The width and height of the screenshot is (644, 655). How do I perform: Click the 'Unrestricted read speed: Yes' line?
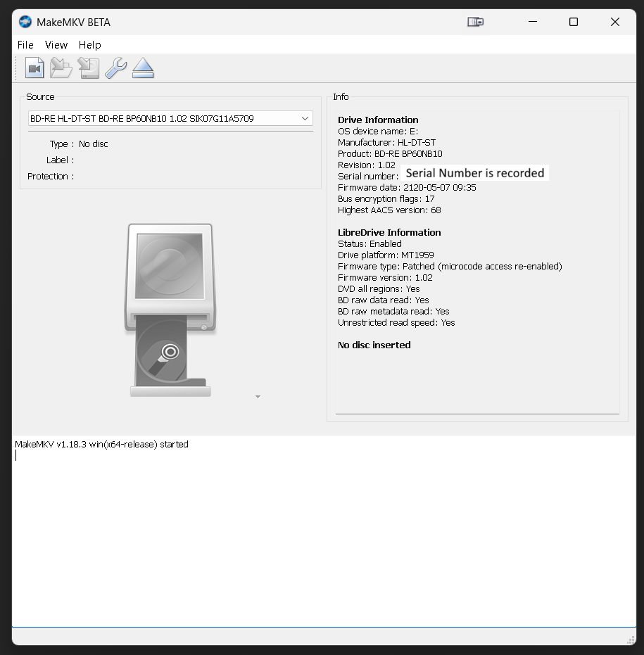(x=396, y=323)
